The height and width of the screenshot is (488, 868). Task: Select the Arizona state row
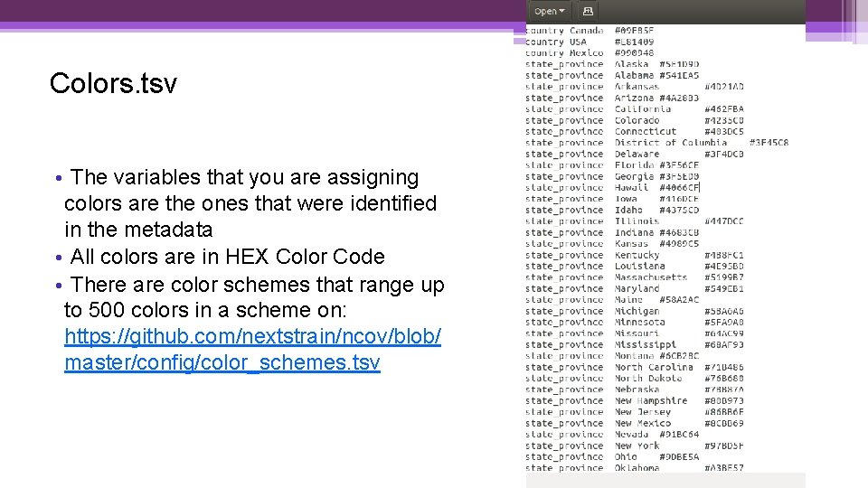click(612, 98)
